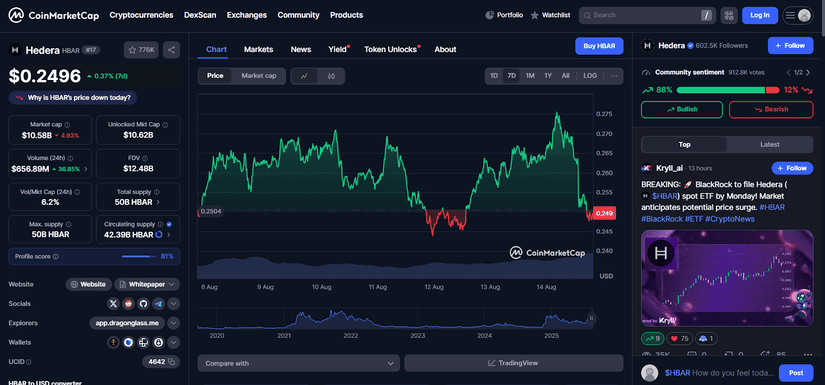
Task: Switch to line chart view icon
Action: click(304, 76)
